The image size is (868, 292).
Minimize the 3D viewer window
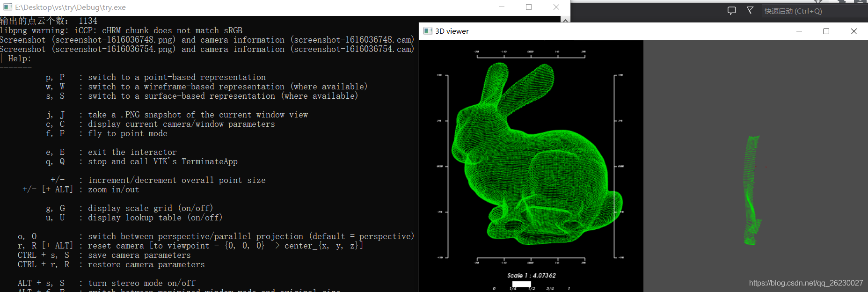[x=799, y=31]
